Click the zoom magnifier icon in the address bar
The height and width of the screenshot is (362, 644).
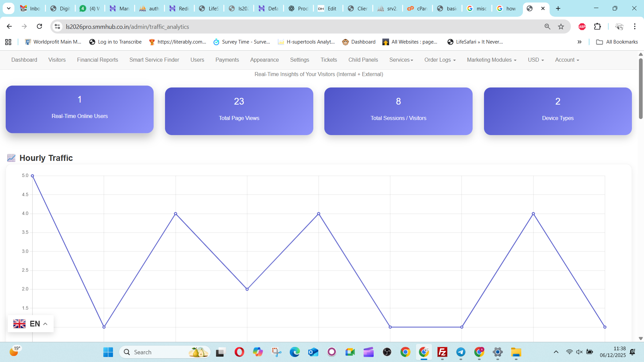click(x=547, y=26)
